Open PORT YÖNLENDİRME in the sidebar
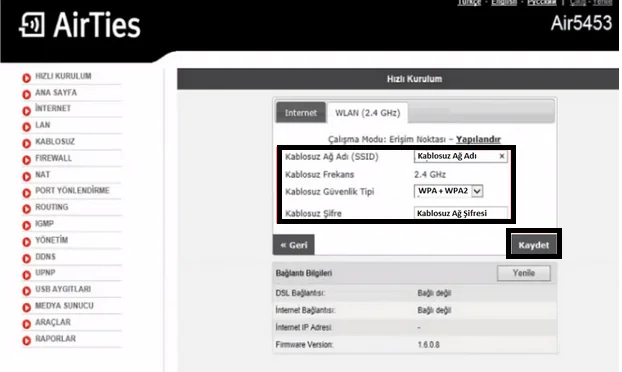The image size is (622, 372). coord(72,190)
